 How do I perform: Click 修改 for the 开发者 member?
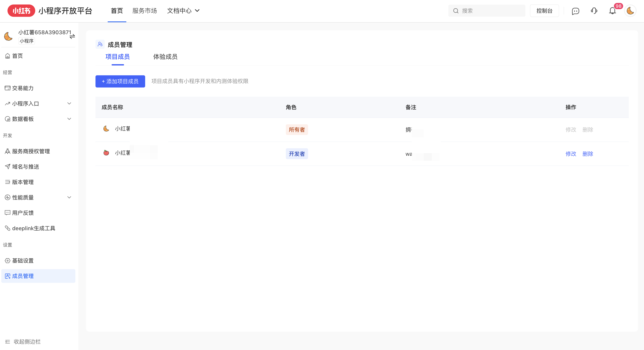(571, 154)
